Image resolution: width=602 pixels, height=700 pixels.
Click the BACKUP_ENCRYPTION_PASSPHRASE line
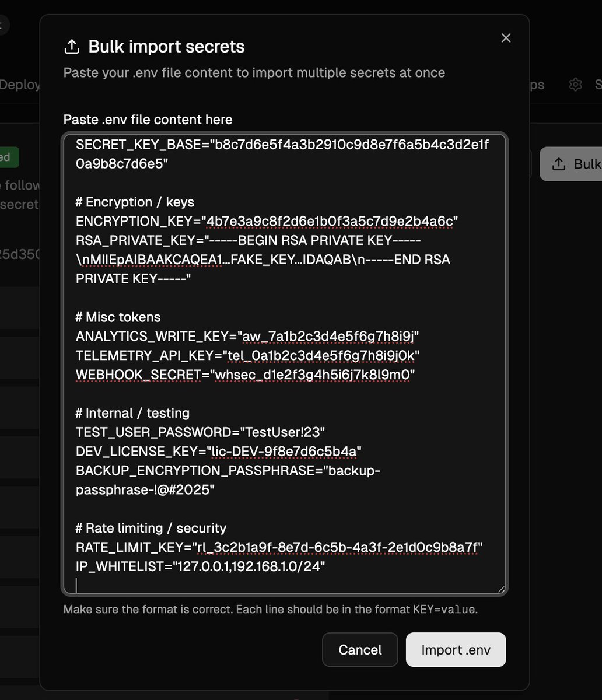(228, 480)
